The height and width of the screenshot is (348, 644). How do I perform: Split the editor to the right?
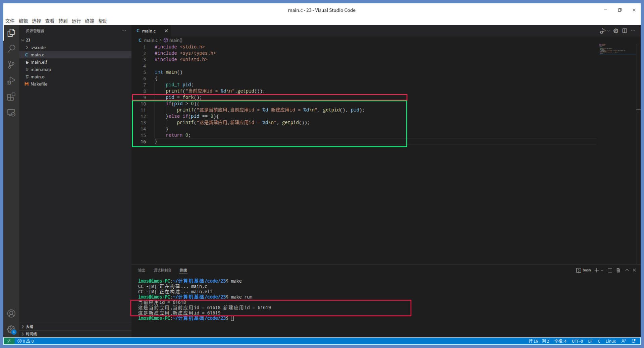point(624,31)
